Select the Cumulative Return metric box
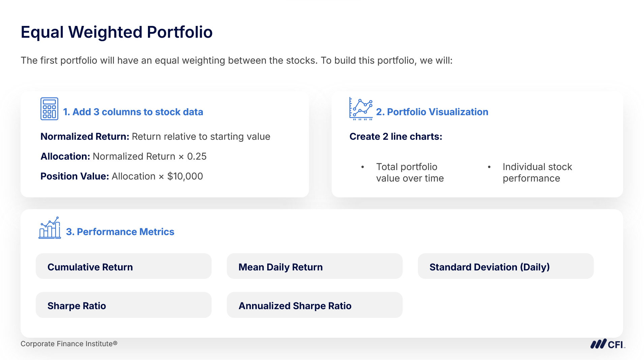The width and height of the screenshot is (644, 360). (x=123, y=266)
